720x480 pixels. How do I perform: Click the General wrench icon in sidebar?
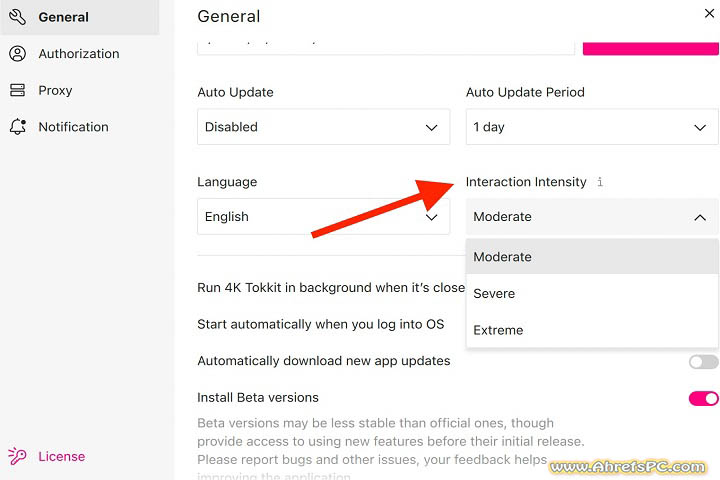pos(17,17)
